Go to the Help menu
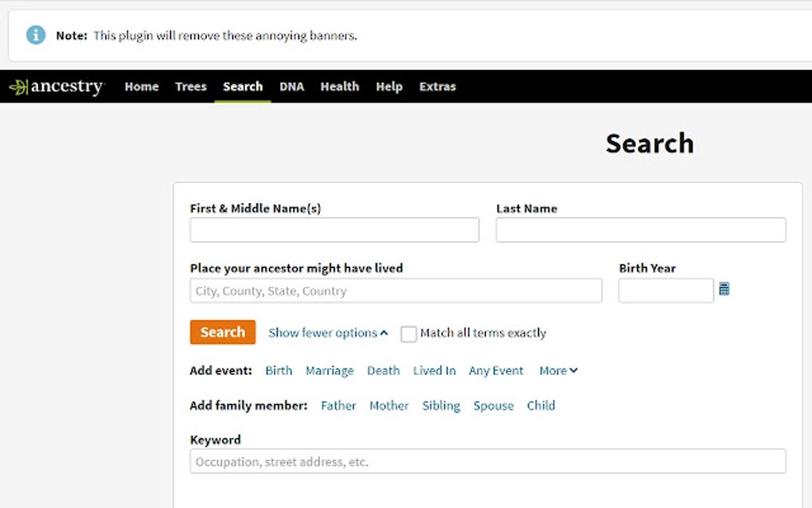Screen dimensions: 812x508 tap(389, 87)
